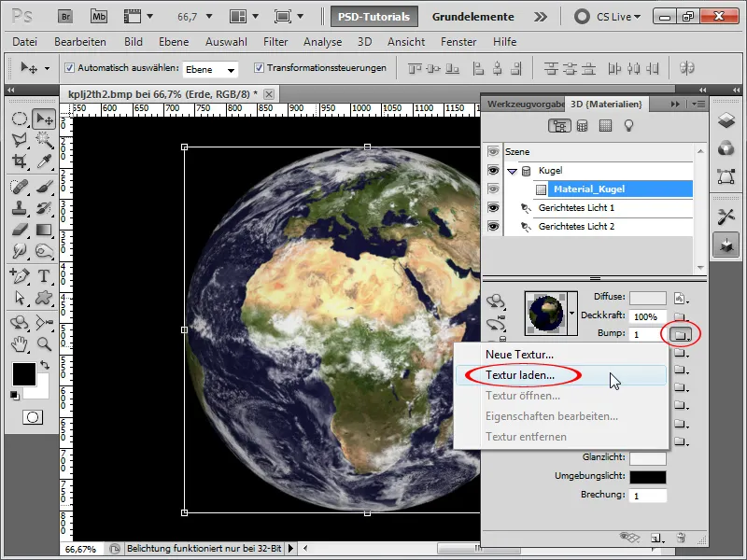This screenshot has width=747, height=560.
Task: Open the Filter menu
Action: (275, 42)
